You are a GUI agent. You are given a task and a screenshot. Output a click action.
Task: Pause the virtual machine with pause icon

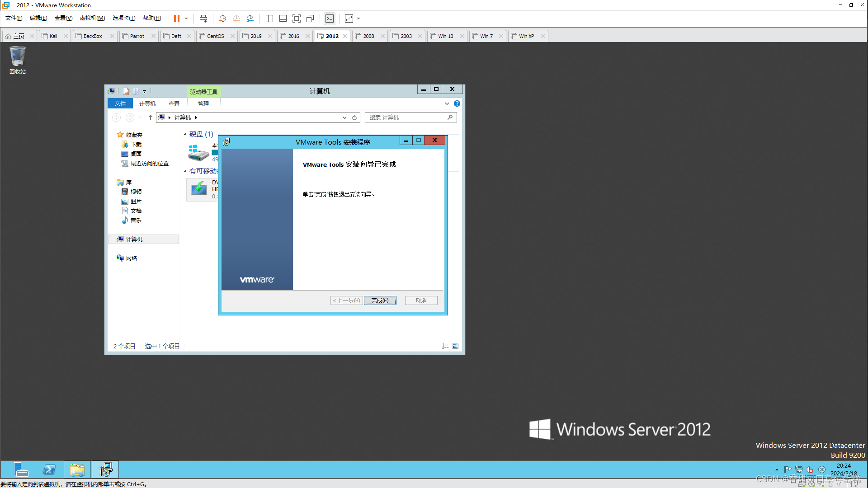[177, 19]
